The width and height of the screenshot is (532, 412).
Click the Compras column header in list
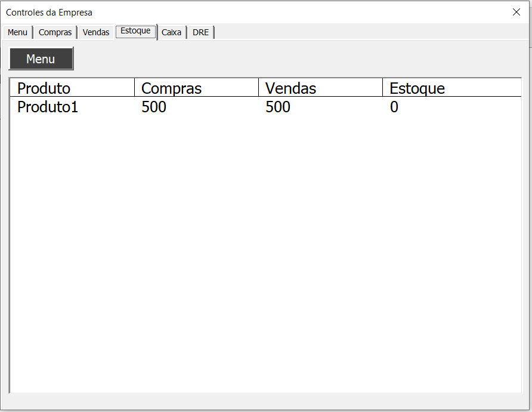click(x=196, y=88)
